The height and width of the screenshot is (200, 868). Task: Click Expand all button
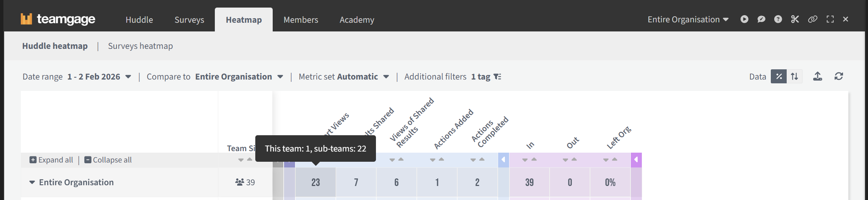coord(51,160)
